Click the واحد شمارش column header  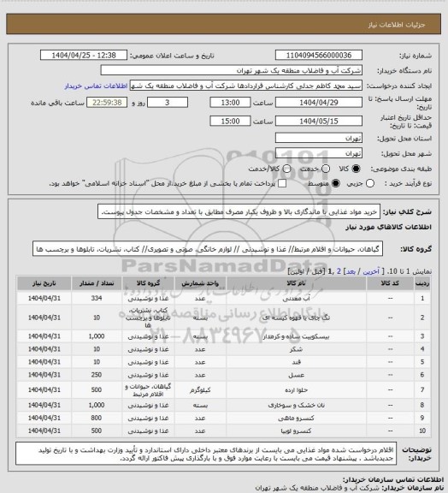[200, 283]
